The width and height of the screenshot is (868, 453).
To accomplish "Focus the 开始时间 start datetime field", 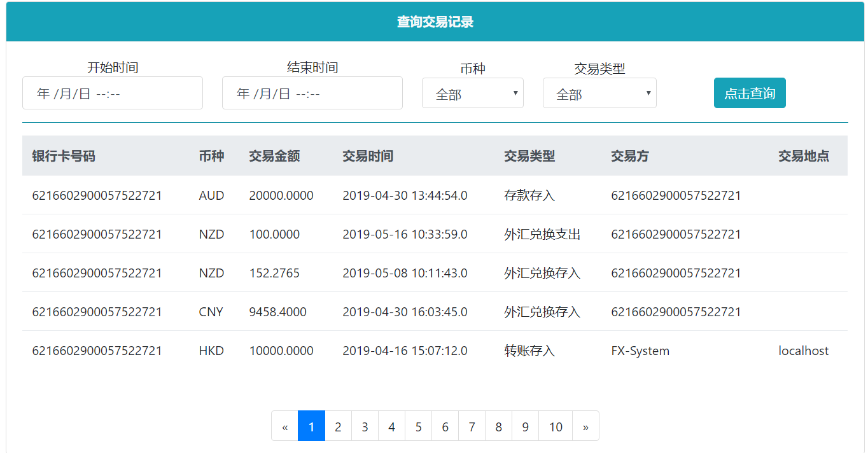I will point(113,93).
